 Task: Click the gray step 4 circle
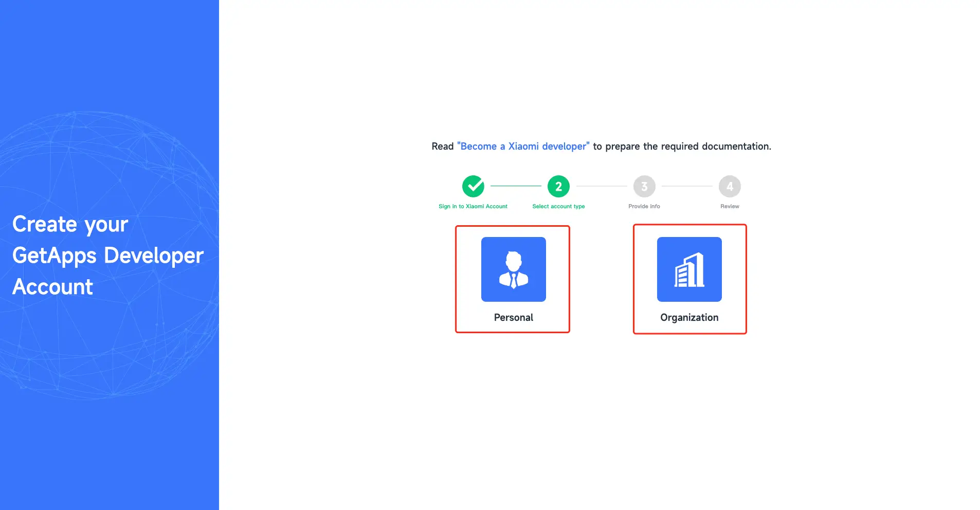[x=730, y=186]
